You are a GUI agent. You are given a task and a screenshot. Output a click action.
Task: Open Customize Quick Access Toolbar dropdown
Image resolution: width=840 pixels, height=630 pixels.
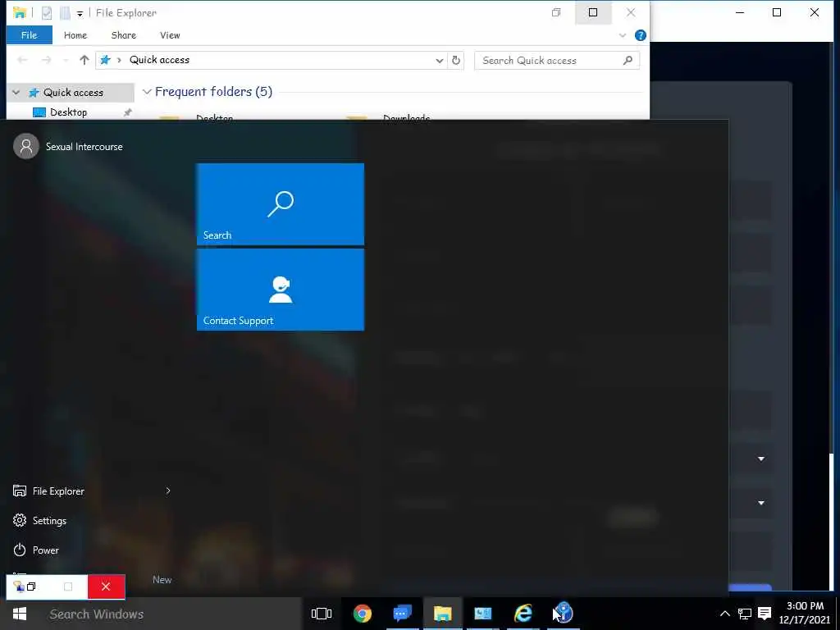[x=80, y=13]
